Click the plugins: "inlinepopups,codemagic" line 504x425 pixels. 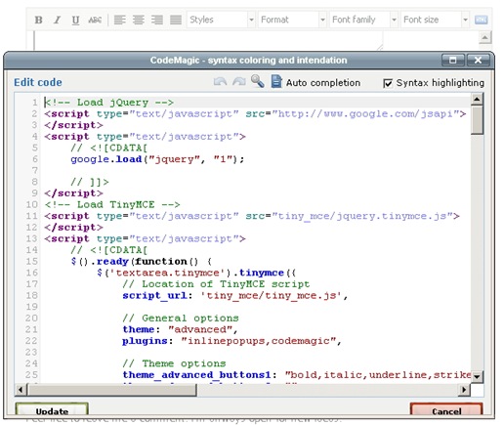coord(231,341)
